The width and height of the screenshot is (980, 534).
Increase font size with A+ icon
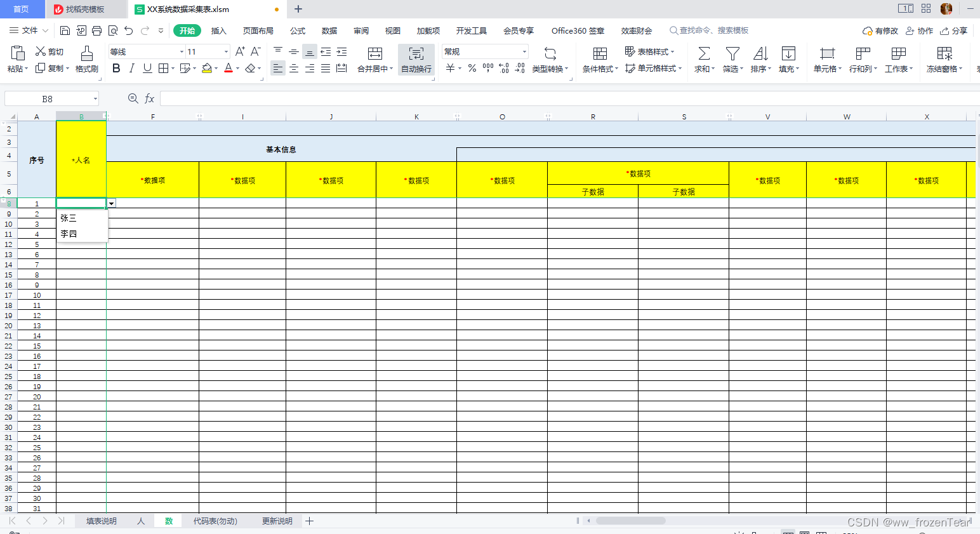240,51
